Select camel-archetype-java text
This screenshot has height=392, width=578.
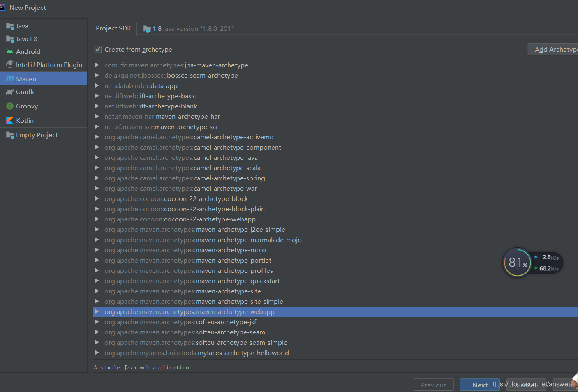click(x=226, y=157)
